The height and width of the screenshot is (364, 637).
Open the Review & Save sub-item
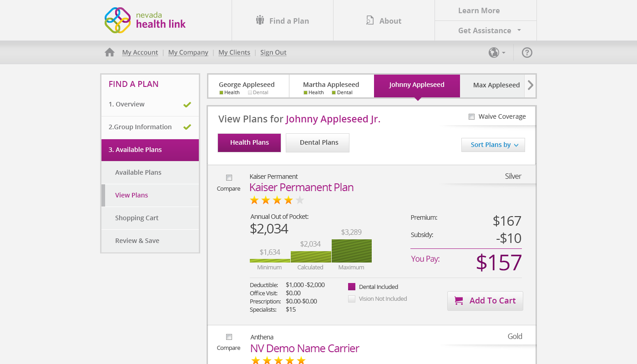point(150,241)
